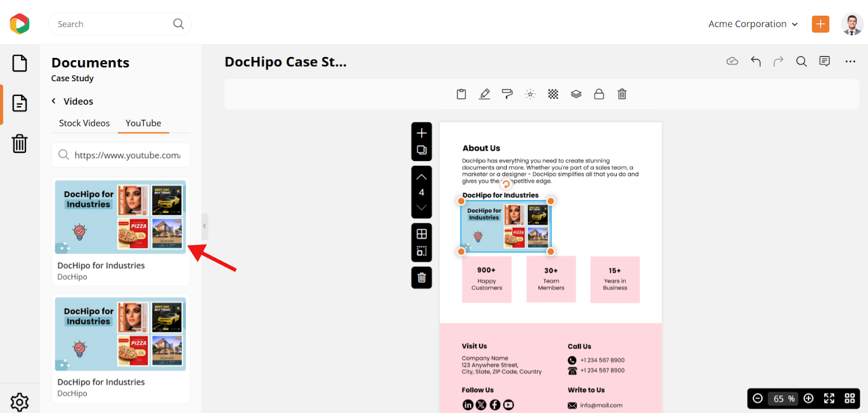Click the checkerboard transparency icon
Viewport: 868px width, 413px height.
click(x=553, y=94)
